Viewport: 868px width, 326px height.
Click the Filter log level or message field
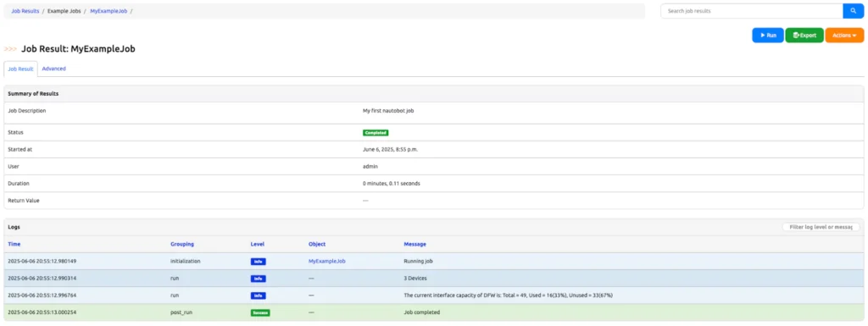click(821, 227)
